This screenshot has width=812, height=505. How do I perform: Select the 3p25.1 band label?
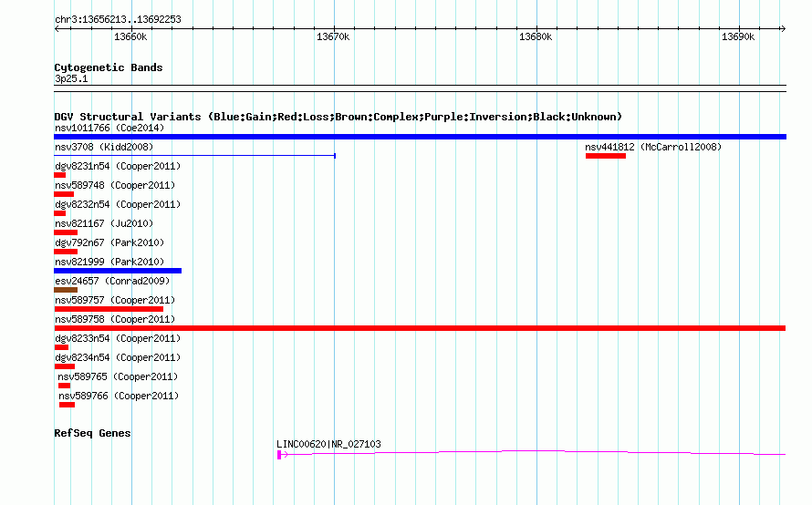pyautogui.click(x=71, y=78)
